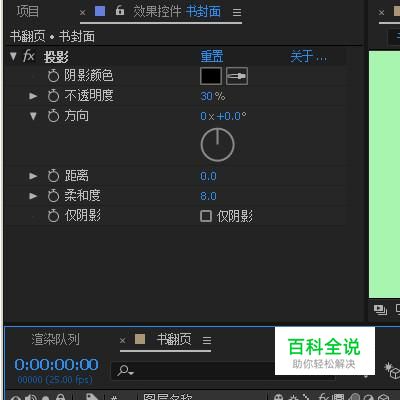400x400 pixels.
Task: Select the 投影 effect name
Action: [56, 57]
